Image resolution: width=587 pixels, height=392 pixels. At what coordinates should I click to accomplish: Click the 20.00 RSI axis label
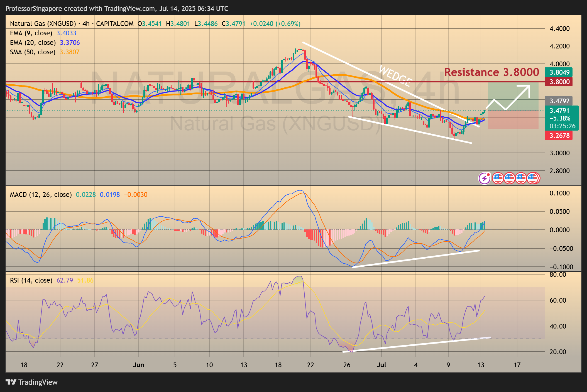pyautogui.click(x=558, y=352)
